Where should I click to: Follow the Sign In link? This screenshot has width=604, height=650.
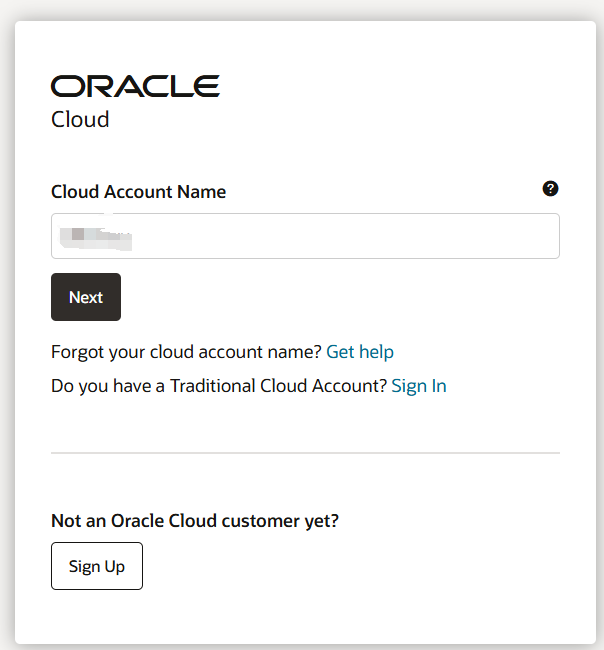click(419, 386)
